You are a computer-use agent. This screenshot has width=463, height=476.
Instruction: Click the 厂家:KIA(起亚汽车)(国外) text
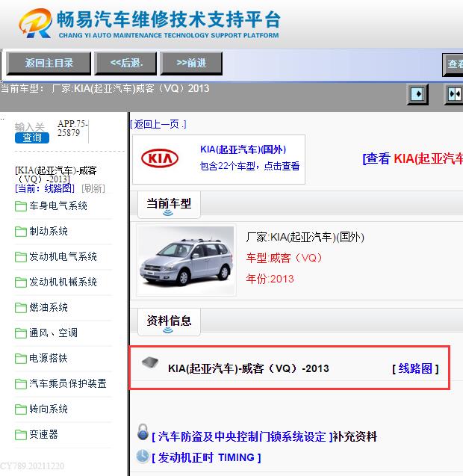(x=305, y=237)
